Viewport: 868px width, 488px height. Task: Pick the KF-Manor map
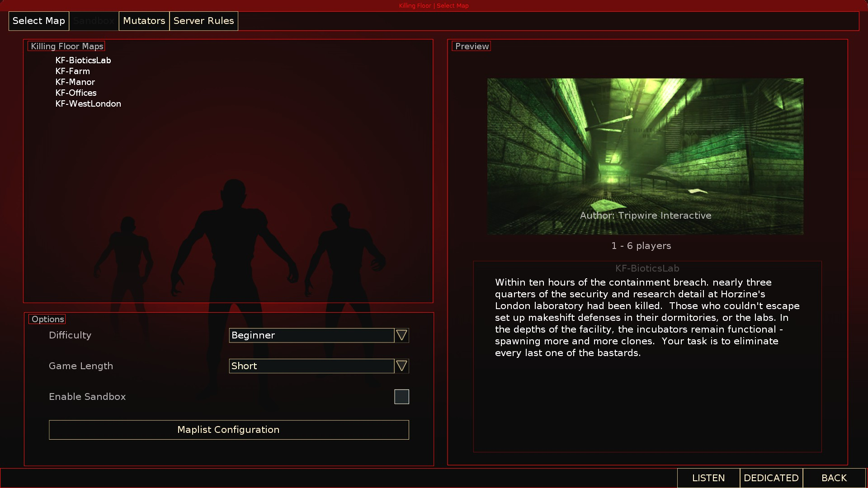pyautogui.click(x=75, y=82)
